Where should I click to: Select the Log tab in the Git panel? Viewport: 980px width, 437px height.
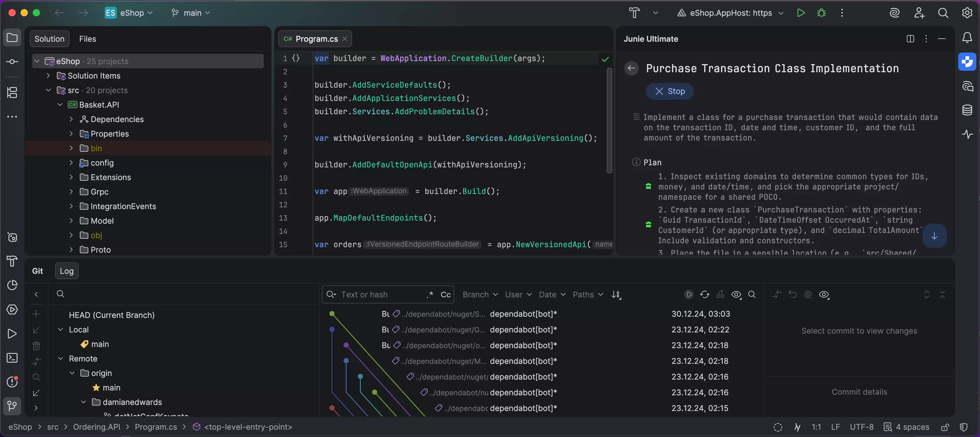tap(67, 271)
